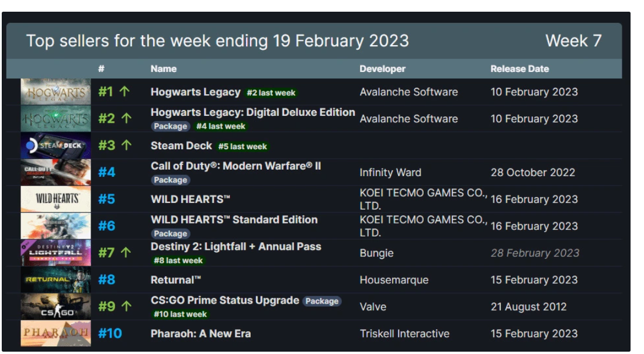This screenshot has height=354, width=644.
Task: Click Package tag under Call of Duty
Action: 171,180
